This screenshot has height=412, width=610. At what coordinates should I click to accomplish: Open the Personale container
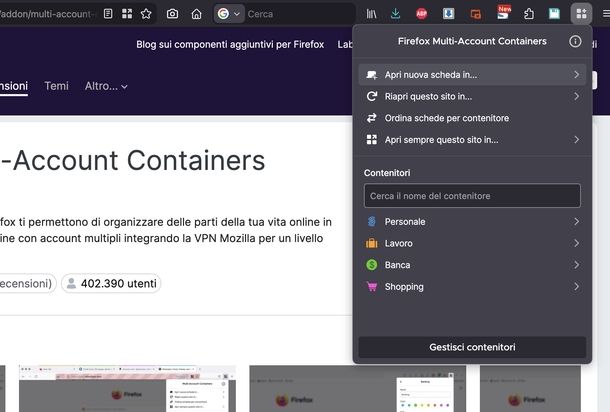coord(472,222)
